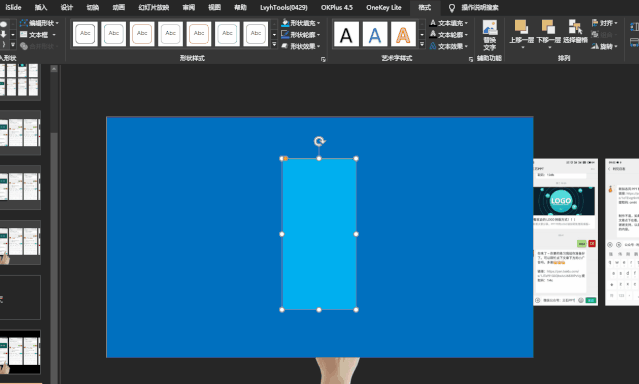This screenshot has height=384, width=639.
Task: Expand the WordArt styles gallery
Action: point(422,44)
